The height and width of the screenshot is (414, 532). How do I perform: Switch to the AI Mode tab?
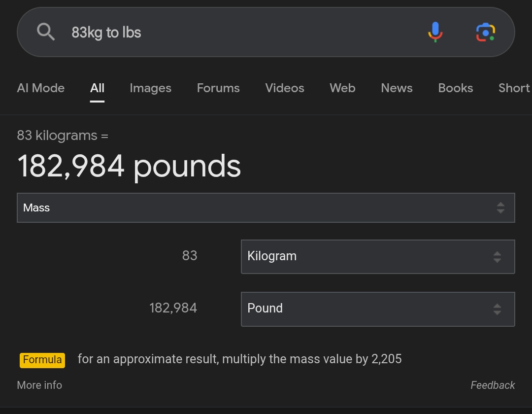click(41, 88)
